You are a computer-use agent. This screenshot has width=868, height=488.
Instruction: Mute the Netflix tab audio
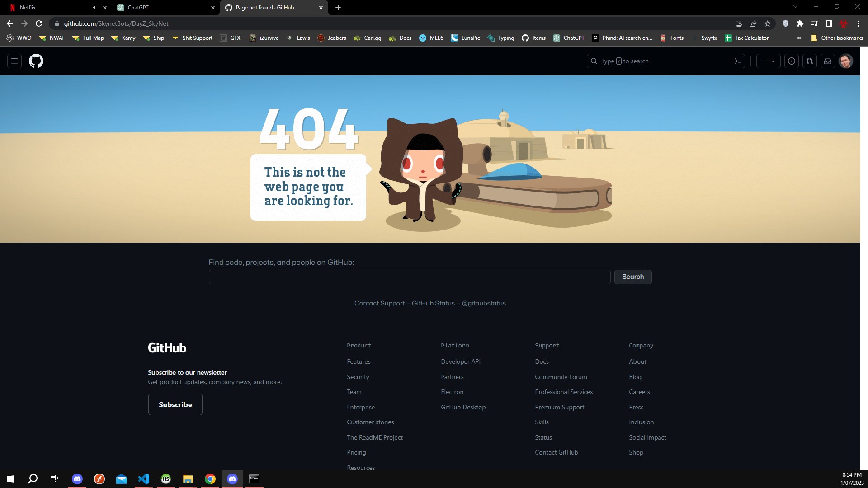pyautogui.click(x=95, y=8)
